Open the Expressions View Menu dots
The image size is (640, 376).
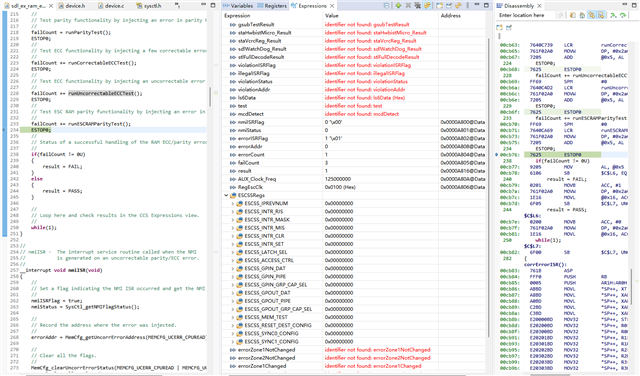coord(468,6)
